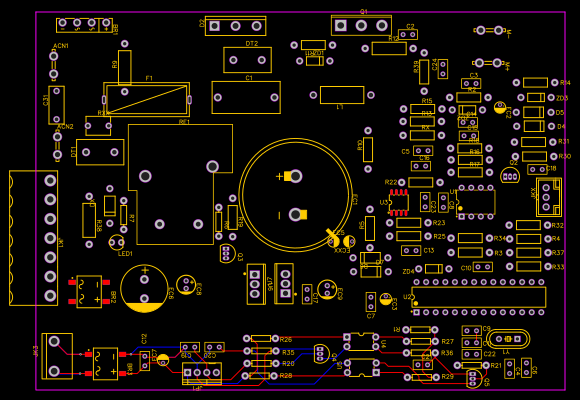Select the U3 SOIC chip with red pads
The height and width of the screenshot is (400, 580).
click(399, 202)
